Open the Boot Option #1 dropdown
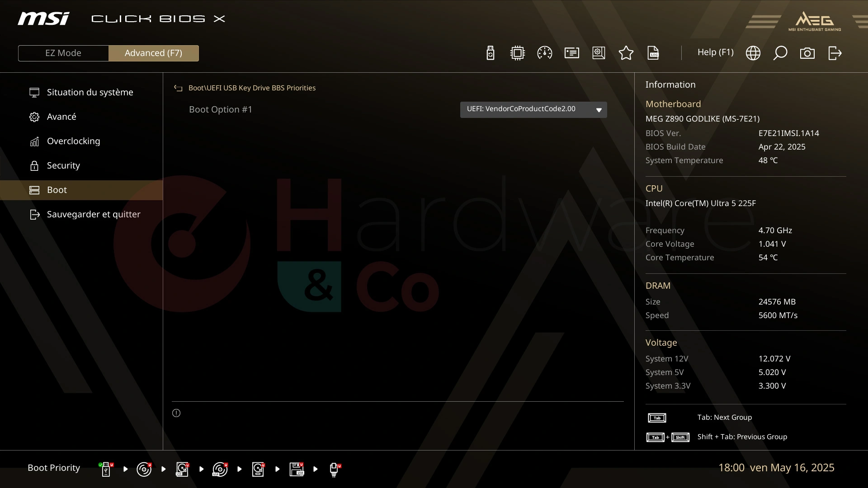The width and height of the screenshot is (868, 488). coord(533,109)
